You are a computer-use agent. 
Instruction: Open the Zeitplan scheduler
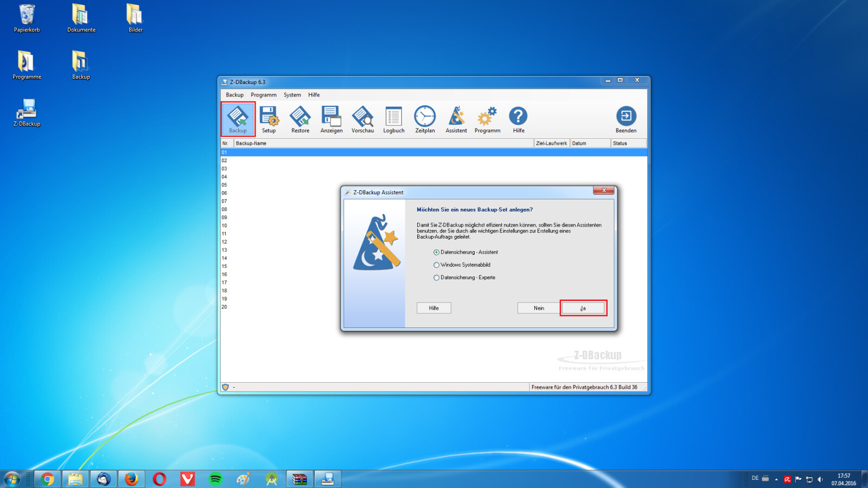(425, 118)
